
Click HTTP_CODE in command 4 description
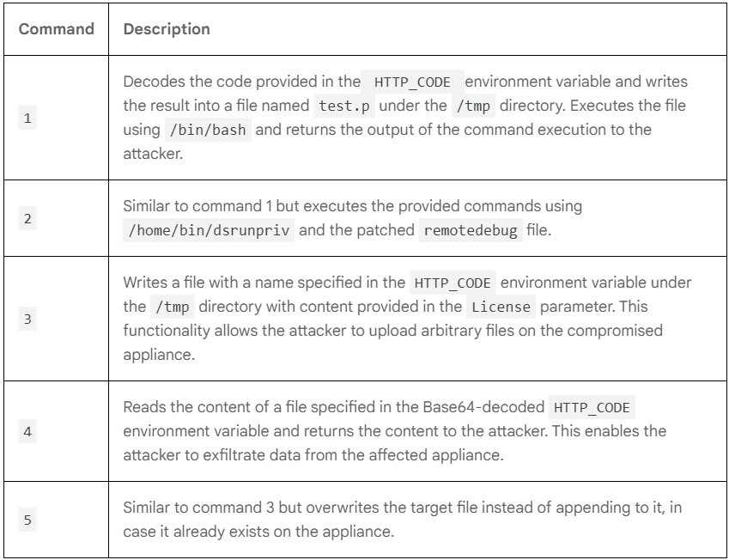[x=592, y=407]
